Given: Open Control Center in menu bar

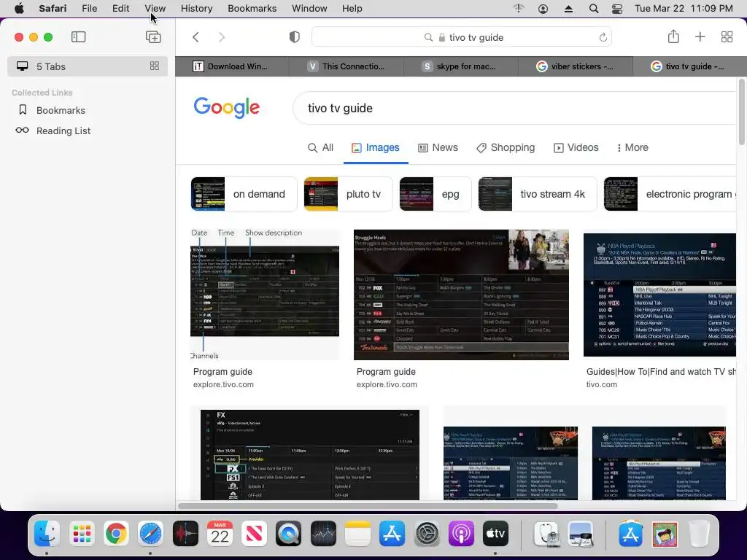Looking at the screenshot, I should [617, 9].
